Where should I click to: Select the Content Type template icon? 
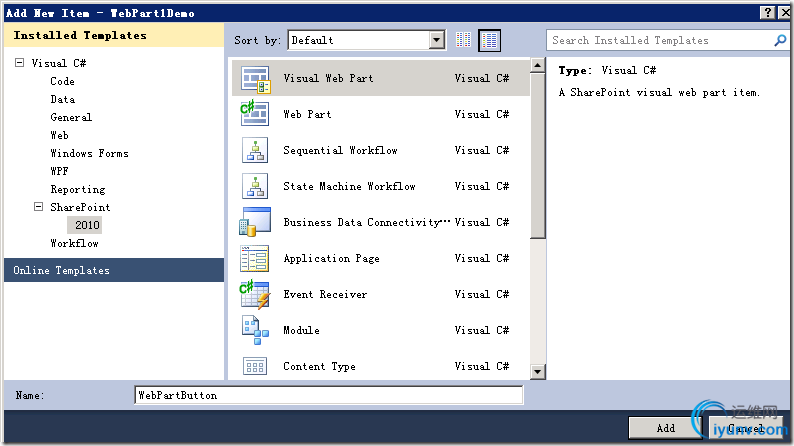coord(255,366)
